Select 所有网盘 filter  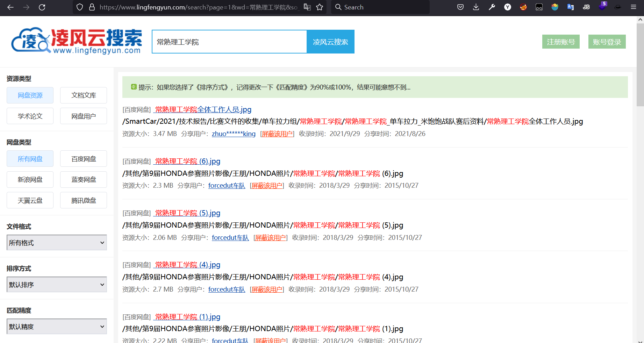(30, 159)
